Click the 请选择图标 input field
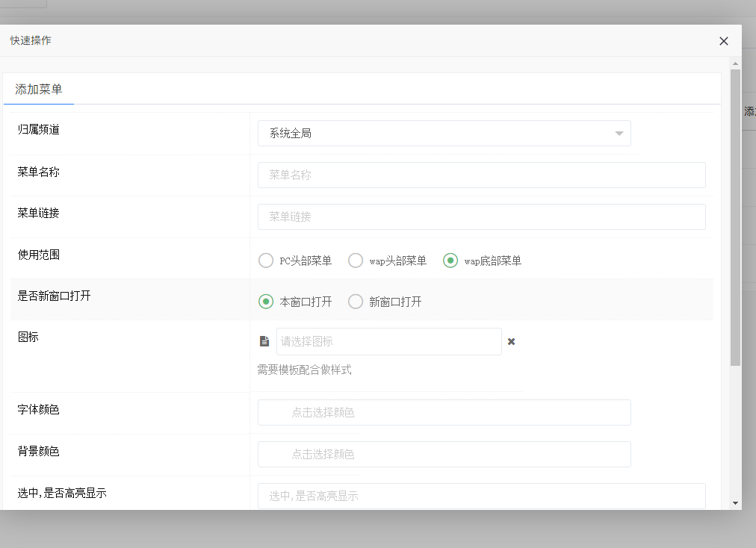This screenshot has width=756, height=548. [388, 341]
